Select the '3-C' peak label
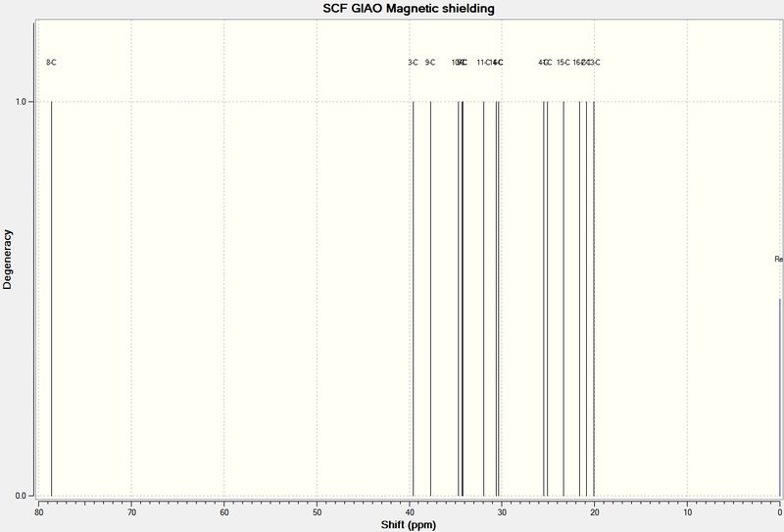Screen dimensions: 784x532 click(x=413, y=63)
